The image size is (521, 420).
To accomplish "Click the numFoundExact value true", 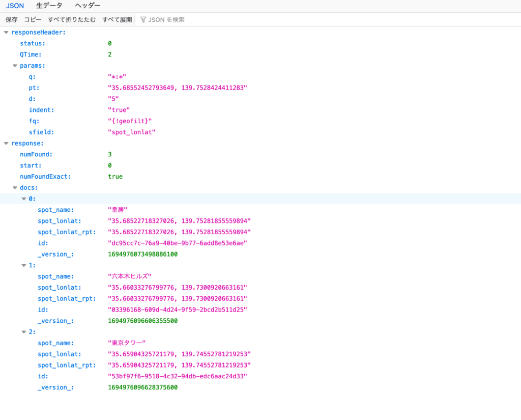I will 115,177.
